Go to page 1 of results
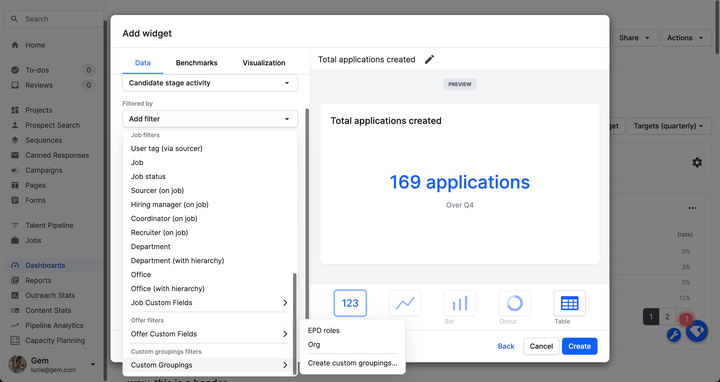This screenshot has height=382, width=720. point(651,317)
